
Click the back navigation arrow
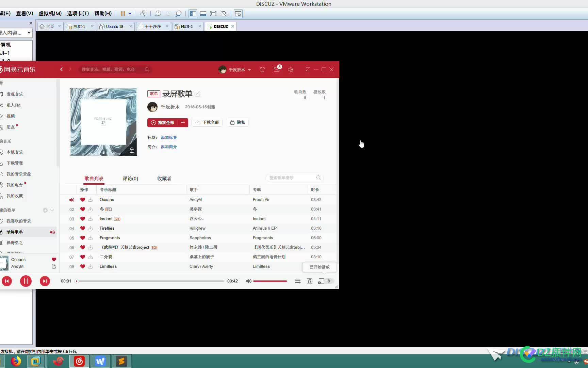[x=61, y=69]
